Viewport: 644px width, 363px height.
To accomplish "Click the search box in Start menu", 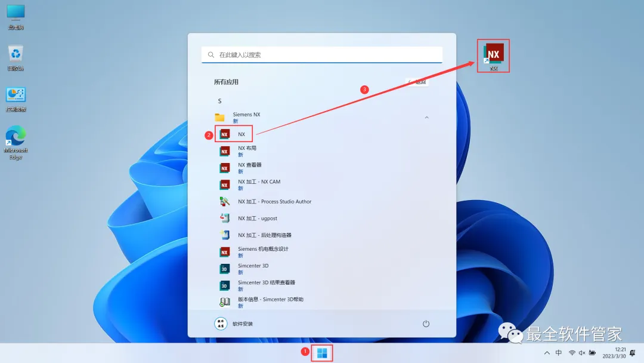I will tap(322, 55).
